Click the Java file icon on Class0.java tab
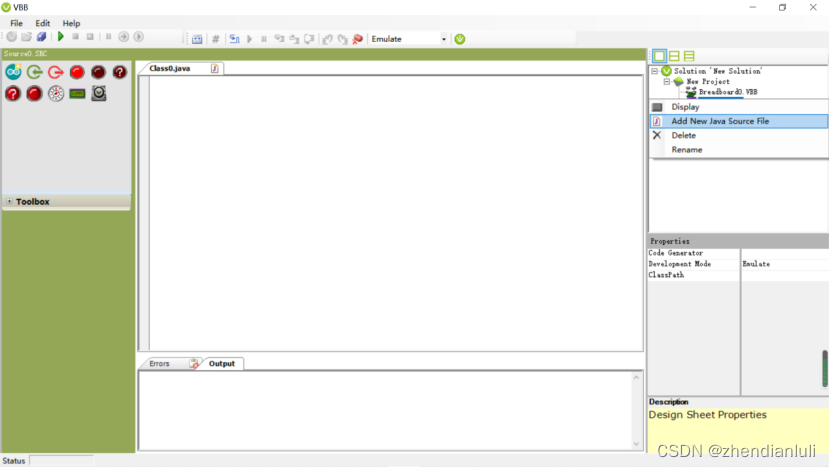Screen dimensions: 830x467 pos(214,68)
